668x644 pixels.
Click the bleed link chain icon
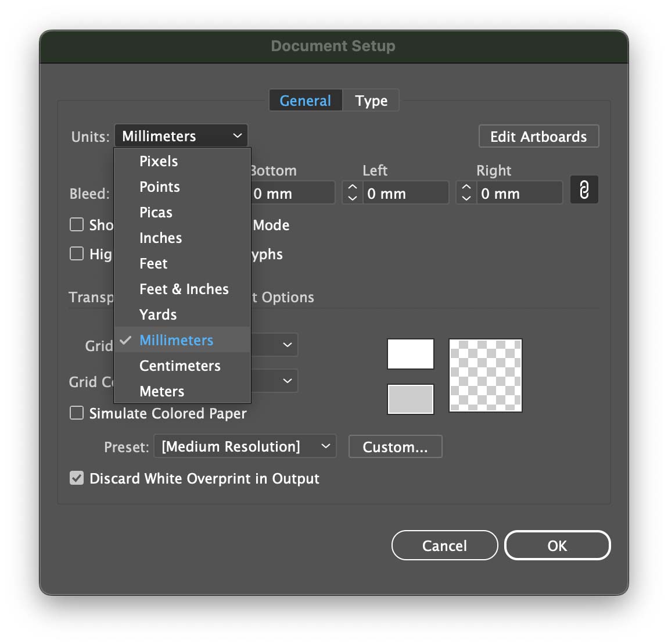pos(584,191)
